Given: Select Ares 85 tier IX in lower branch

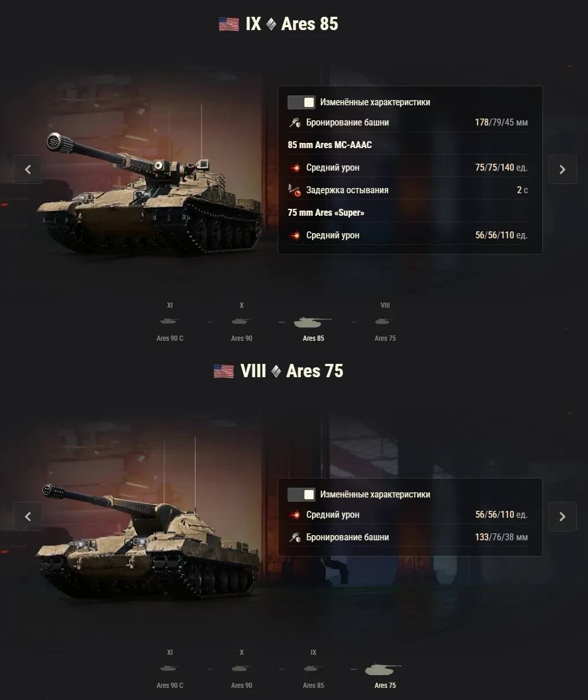Looking at the screenshot, I should pos(313,669).
